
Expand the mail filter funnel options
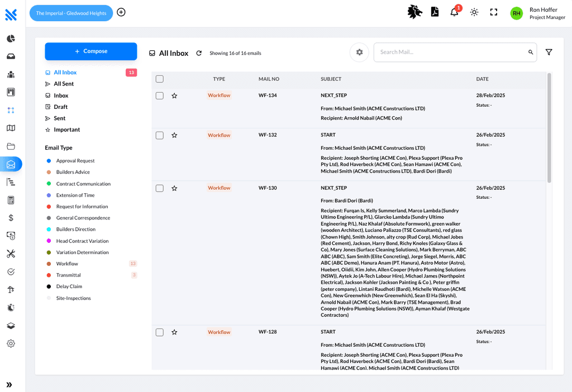pyautogui.click(x=549, y=52)
